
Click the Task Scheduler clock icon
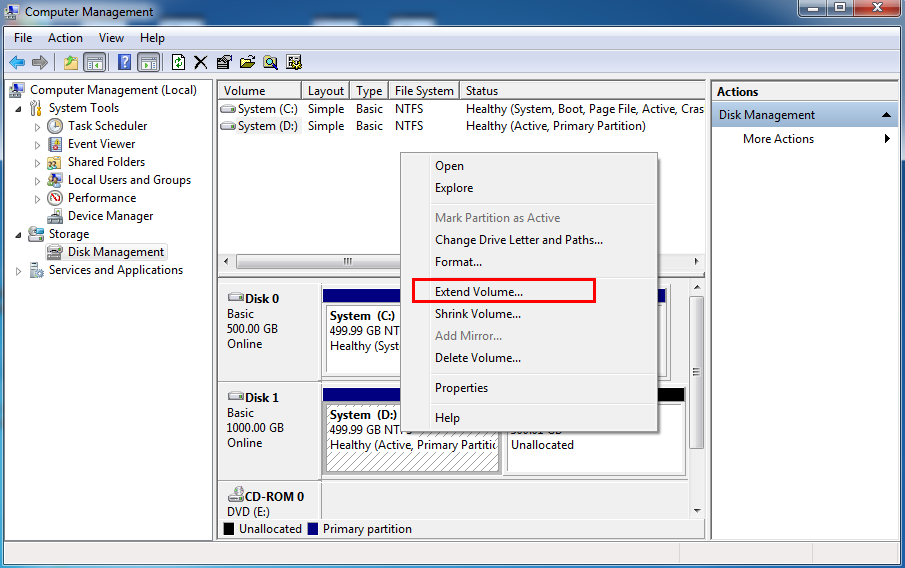(x=55, y=126)
